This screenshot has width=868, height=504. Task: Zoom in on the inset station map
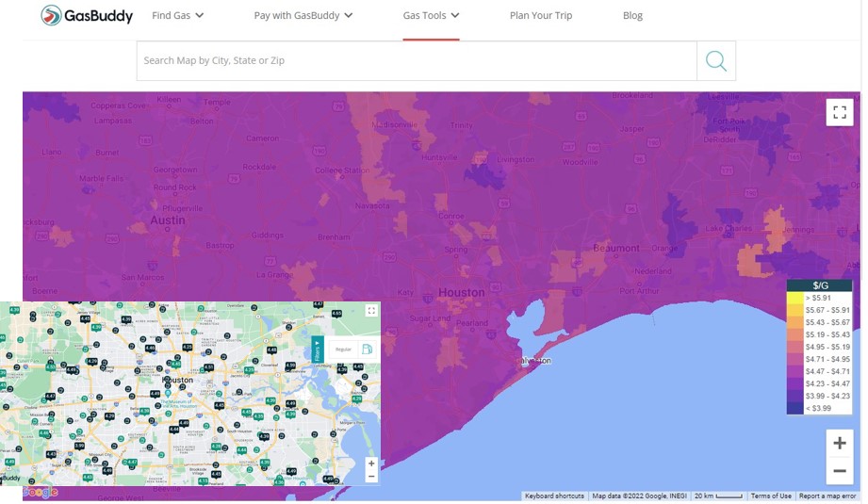[371, 463]
